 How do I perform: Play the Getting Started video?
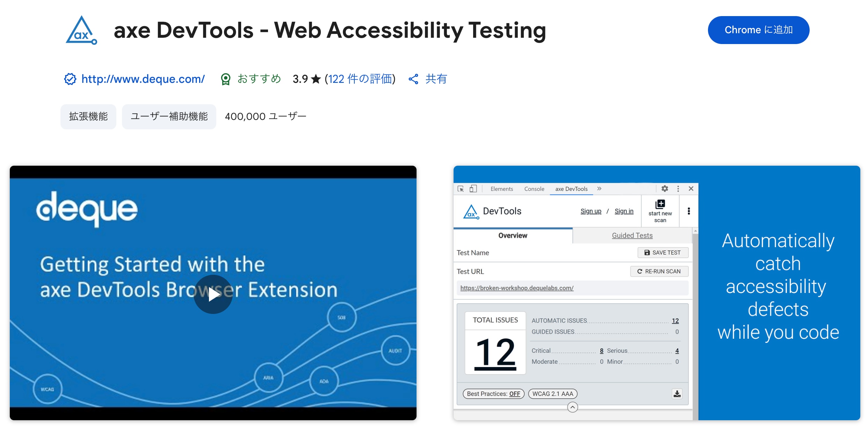[x=213, y=294]
